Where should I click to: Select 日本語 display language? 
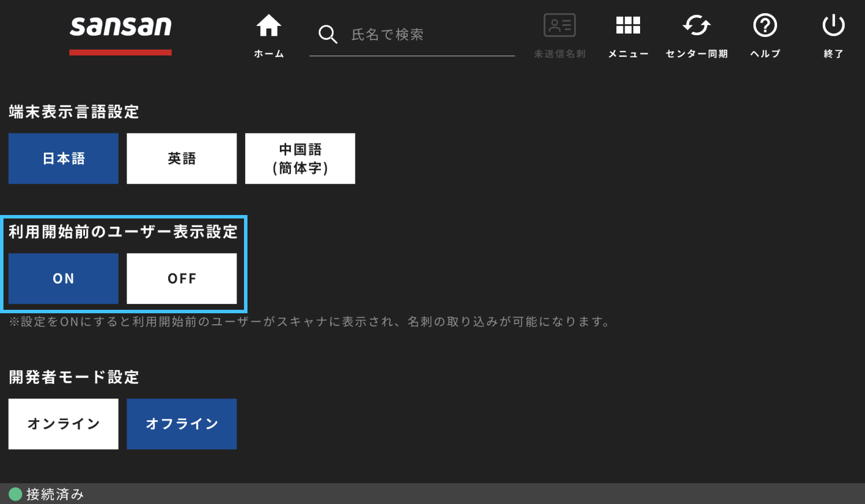click(x=64, y=158)
